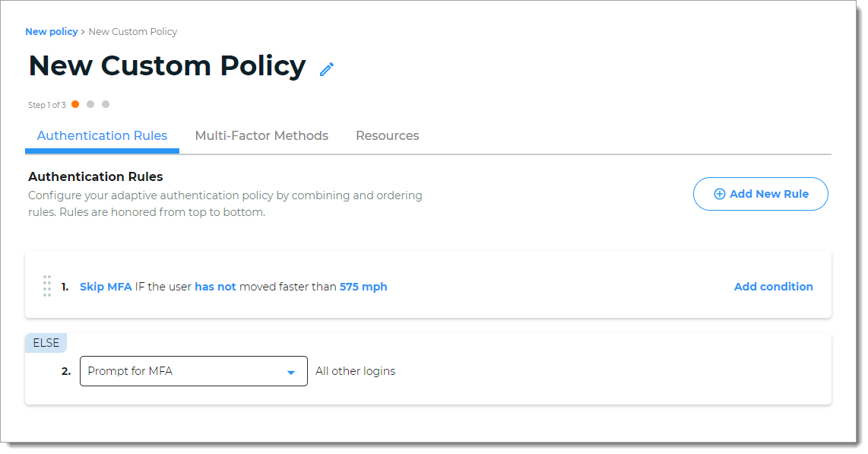Click the third gray step indicator dot
The image size is (868, 454).
tap(106, 104)
